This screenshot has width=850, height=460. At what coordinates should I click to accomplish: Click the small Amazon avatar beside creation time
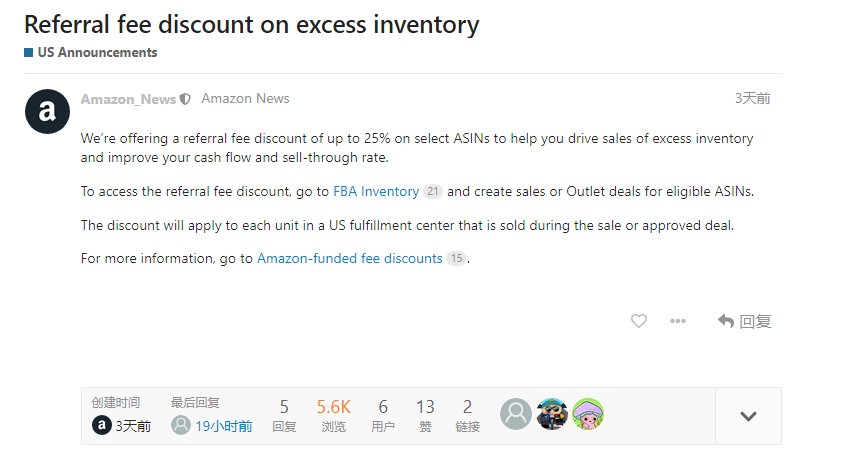pos(101,425)
